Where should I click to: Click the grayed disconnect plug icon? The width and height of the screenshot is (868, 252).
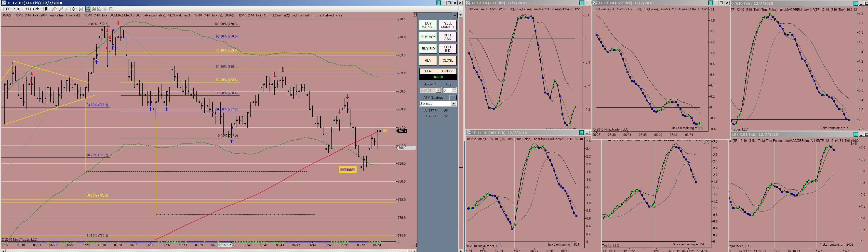coord(67,9)
